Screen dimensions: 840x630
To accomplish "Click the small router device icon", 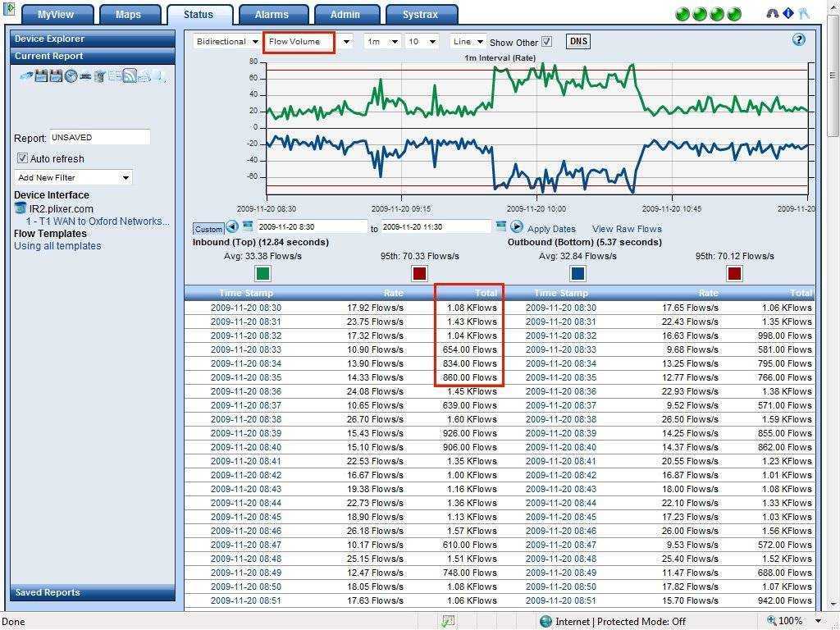I will (x=85, y=76).
